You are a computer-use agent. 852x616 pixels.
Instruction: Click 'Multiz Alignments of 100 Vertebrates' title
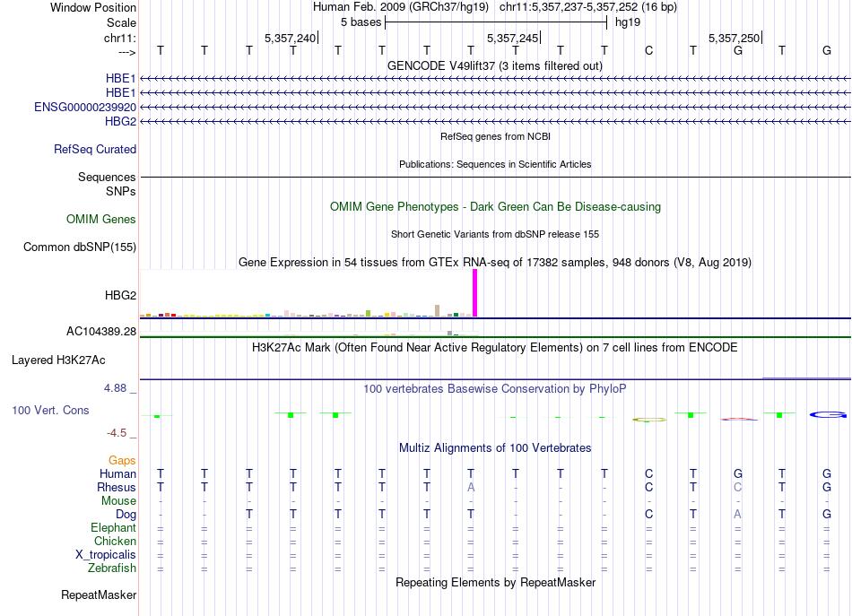[x=495, y=448]
